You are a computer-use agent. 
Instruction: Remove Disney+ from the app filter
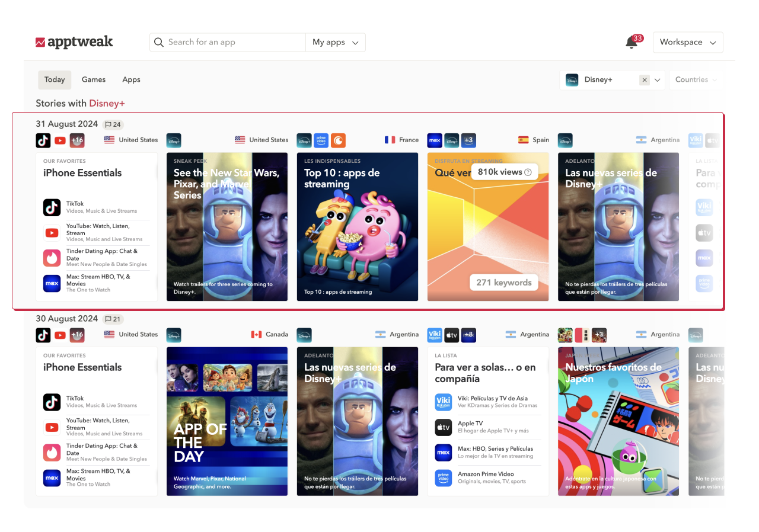(645, 80)
